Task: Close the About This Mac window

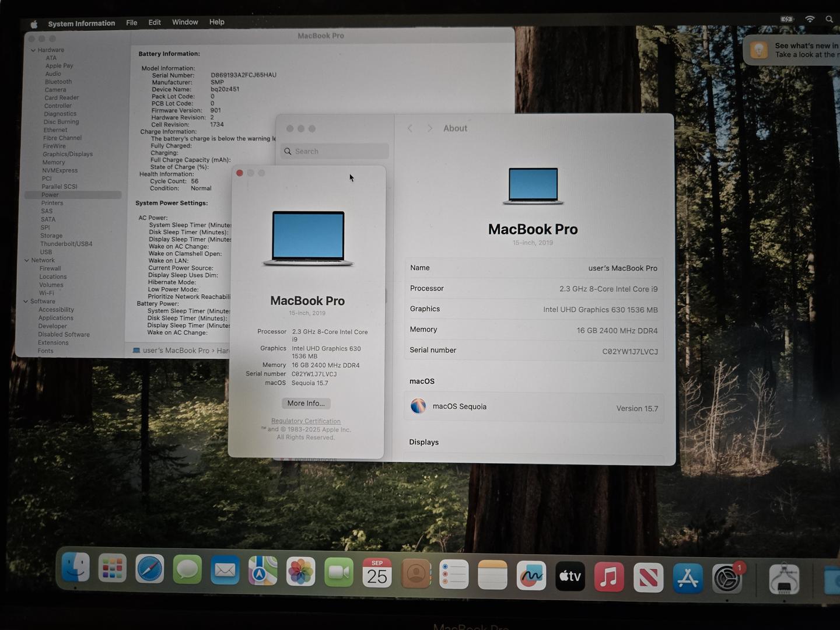Action: coord(239,173)
